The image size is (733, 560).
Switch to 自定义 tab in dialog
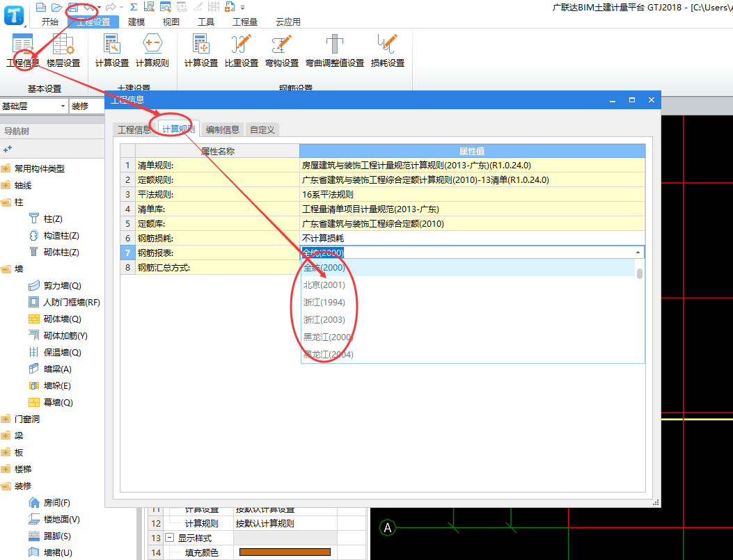coord(262,130)
